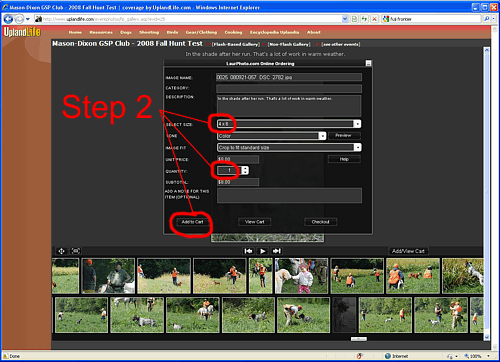Click the browser forward arrow

(19, 19)
